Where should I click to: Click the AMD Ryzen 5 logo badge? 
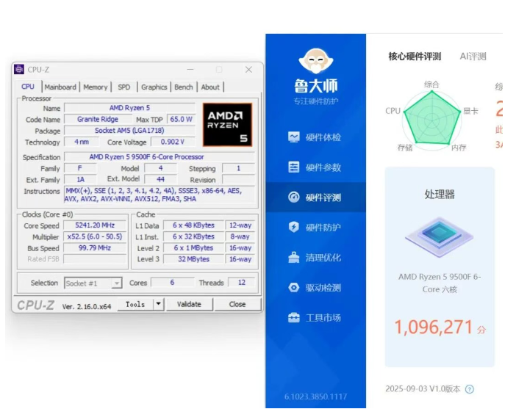click(227, 125)
